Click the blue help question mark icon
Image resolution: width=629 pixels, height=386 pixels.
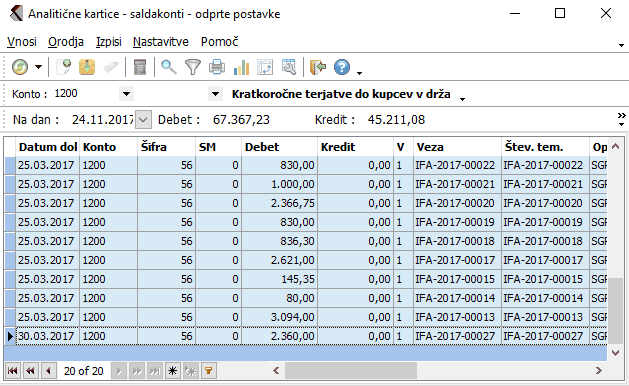(342, 67)
